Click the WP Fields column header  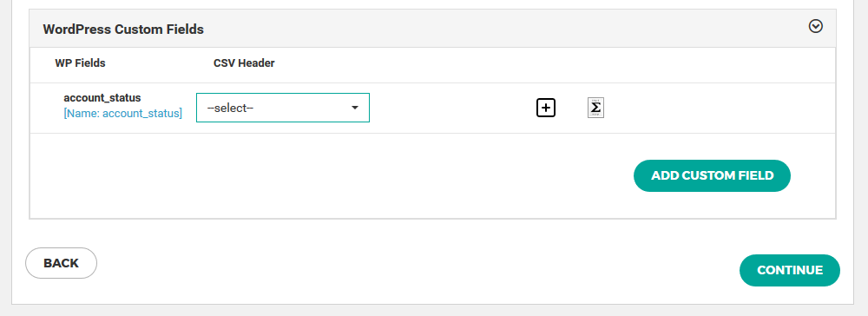tap(80, 63)
